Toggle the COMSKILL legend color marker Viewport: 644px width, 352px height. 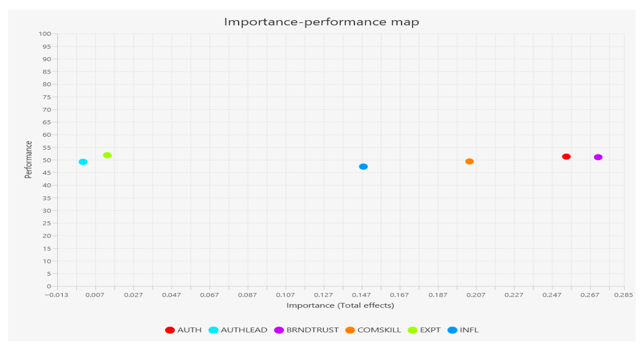(350, 330)
